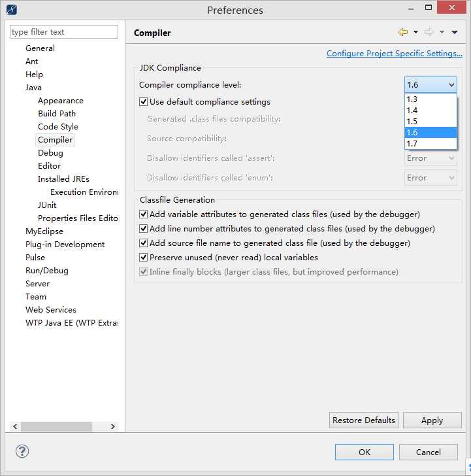The height and width of the screenshot is (476, 471).
Task: Select Ant in preferences tree
Action: tap(32, 61)
